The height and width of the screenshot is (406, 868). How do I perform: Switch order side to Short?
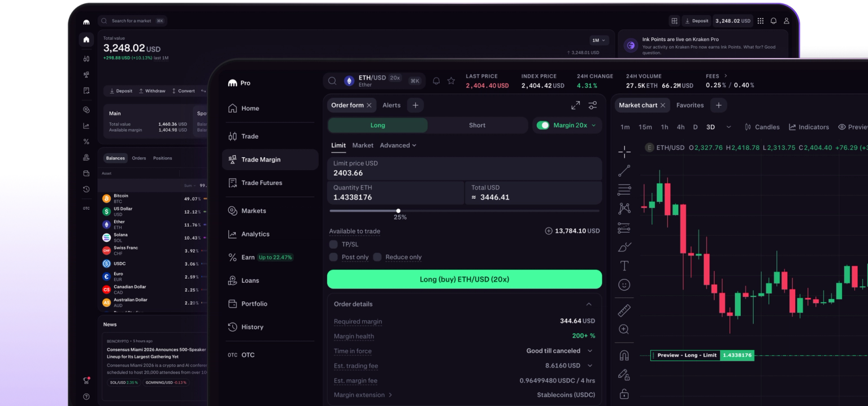[477, 125]
